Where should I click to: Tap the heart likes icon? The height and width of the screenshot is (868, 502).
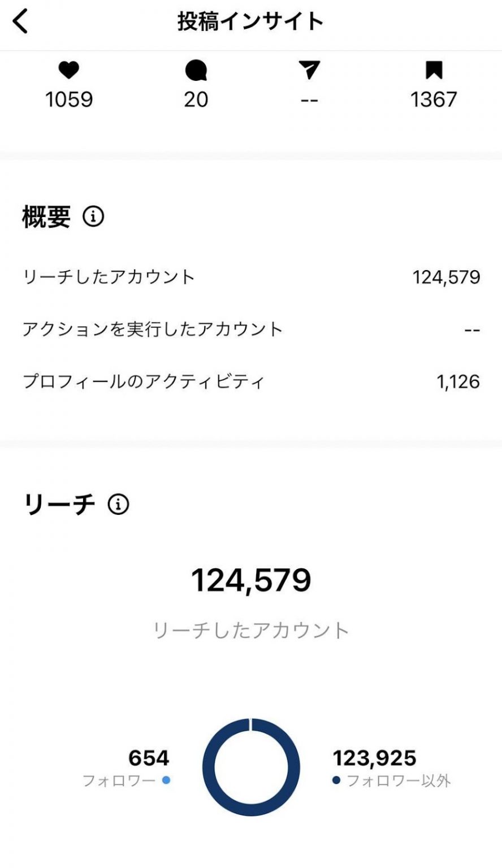coord(68,71)
